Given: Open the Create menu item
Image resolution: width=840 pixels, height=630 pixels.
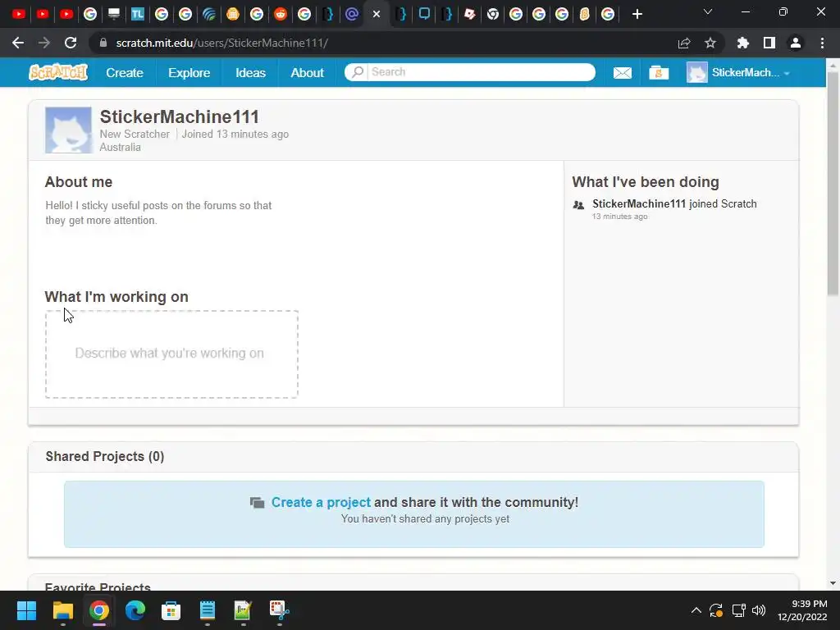Looking at the screenshot, I should [x=125, y=72].
